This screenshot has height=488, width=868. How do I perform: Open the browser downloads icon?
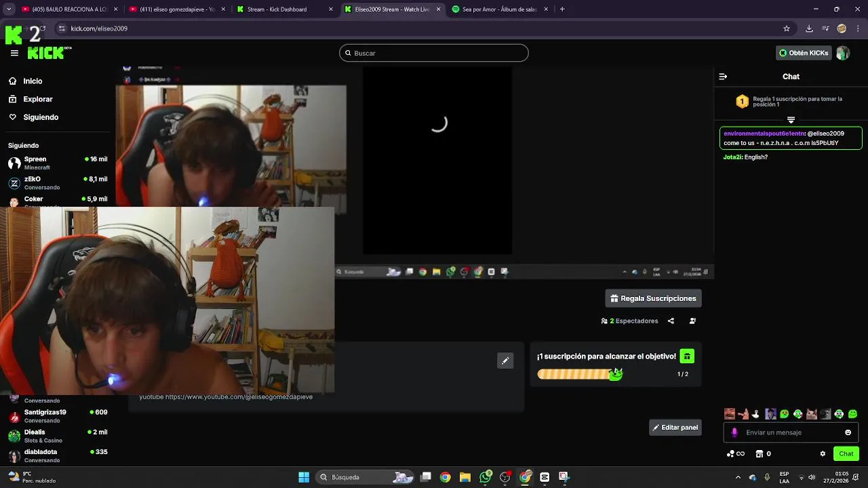click(809, 28)
